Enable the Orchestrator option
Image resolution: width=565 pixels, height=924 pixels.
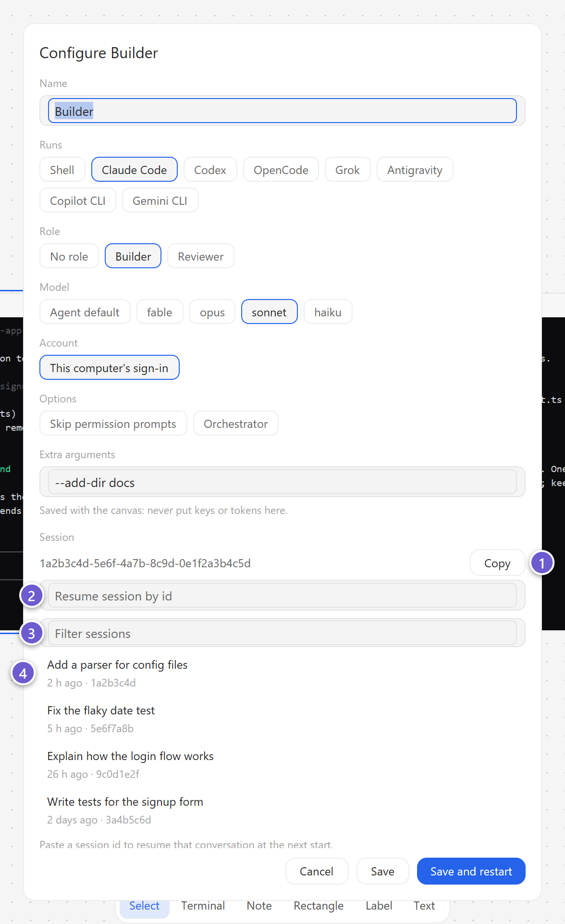tap(236, 424)
